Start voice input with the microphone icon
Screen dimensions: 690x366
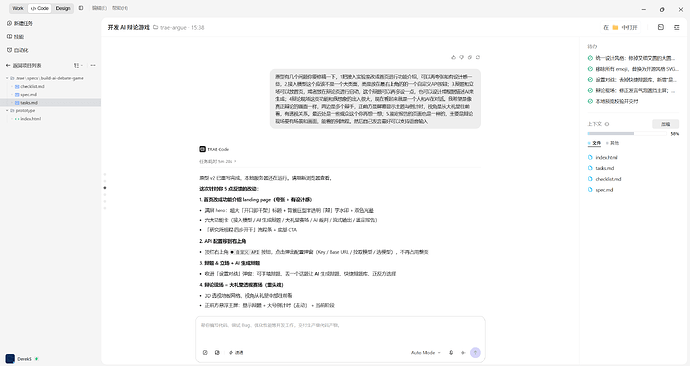(x=451, y=352)
